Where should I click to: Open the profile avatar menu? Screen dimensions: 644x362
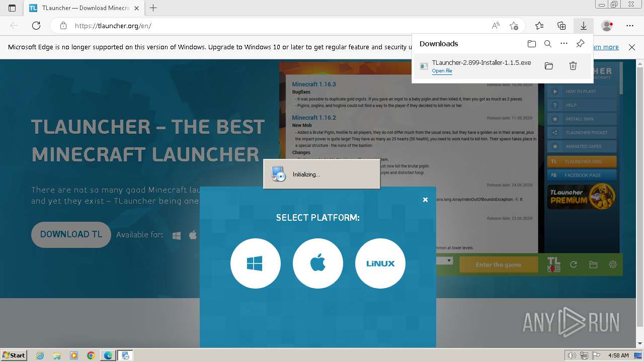pyautogui.click(x=607, y=26)
